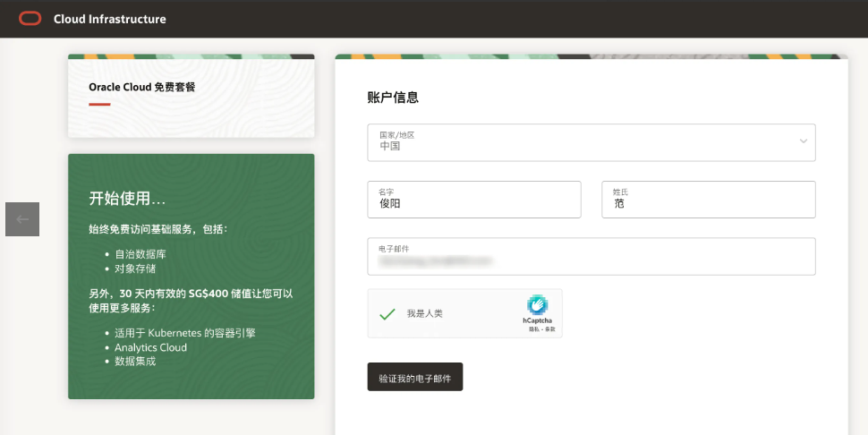Click the left arrow back button

[22, 219]
